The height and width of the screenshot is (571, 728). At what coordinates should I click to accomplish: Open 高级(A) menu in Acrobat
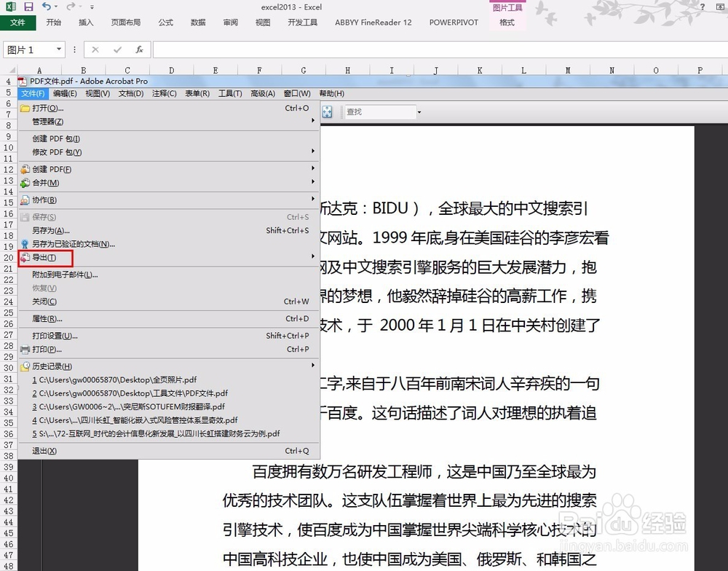coord(263,93)
